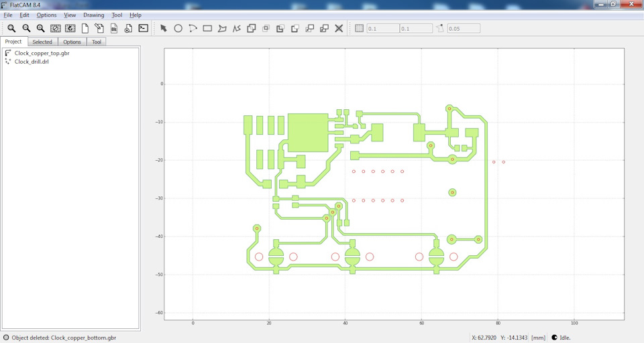This screenshot has width=644, height=343.
Task: Click the X: 62.7920 coordinate readout
Action: coord(484,338)
